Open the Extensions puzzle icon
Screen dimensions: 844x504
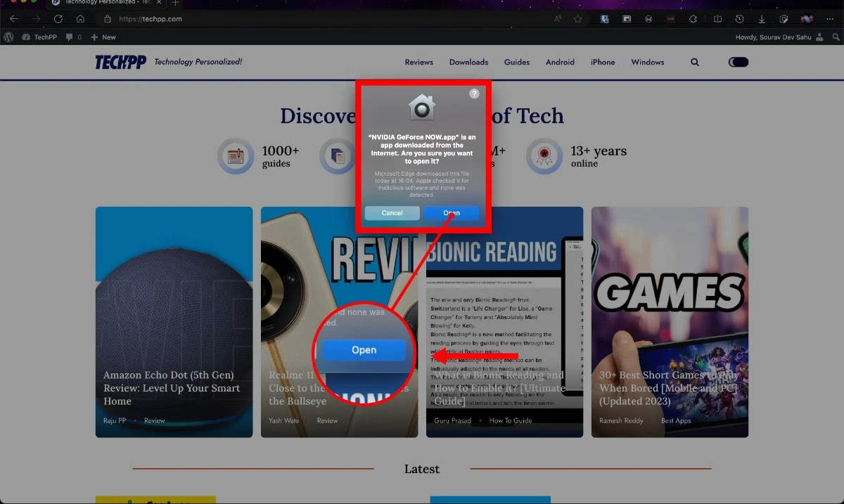pyautogui.click(x=693, y=19)
